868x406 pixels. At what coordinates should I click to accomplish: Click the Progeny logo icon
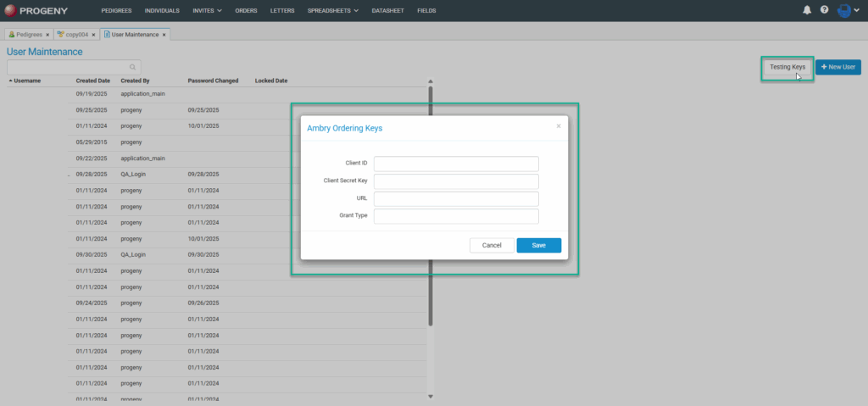[x=10, y=10]
